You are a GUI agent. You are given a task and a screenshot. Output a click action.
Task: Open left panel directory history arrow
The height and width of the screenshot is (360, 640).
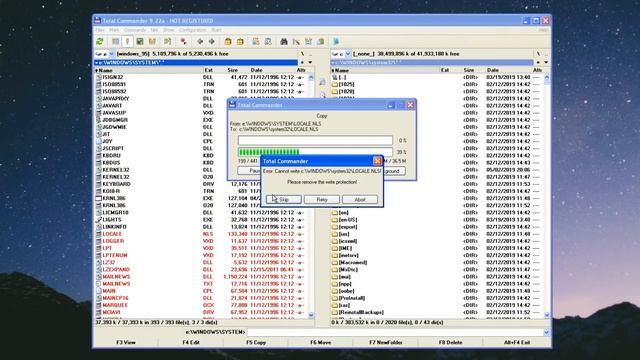pos(310,62)
